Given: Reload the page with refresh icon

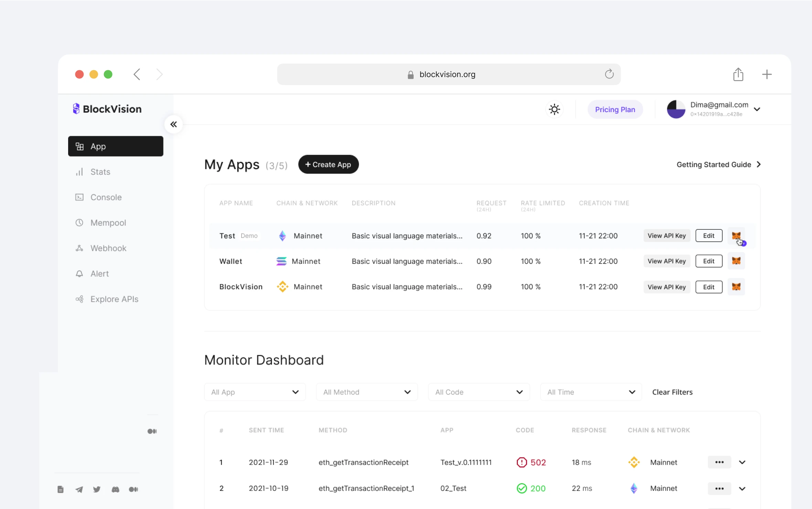Looking at the screenshot, I should tap(609, 74).
